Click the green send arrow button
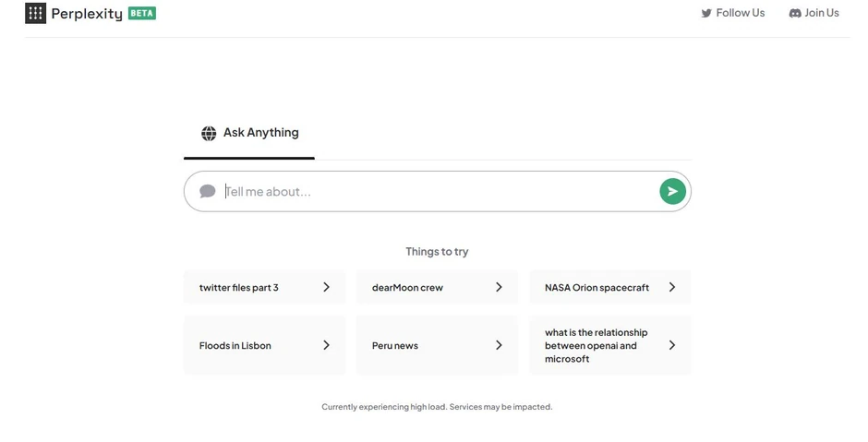Screen dimensions: 868x442 (x=672, y=191)
